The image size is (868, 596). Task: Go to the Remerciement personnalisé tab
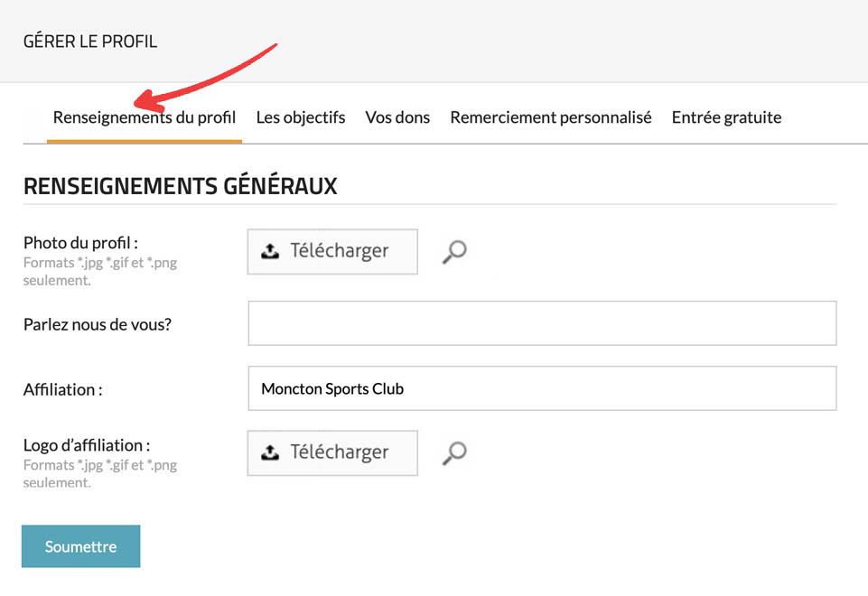tap(551, 117)
